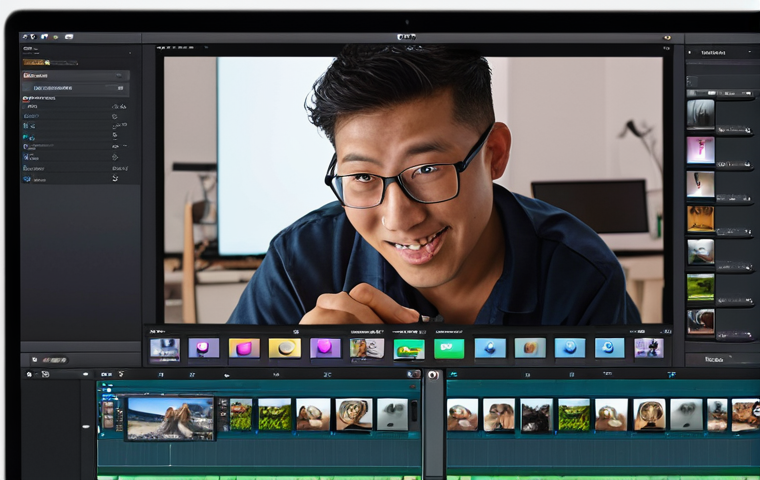This screenshot has height=480, width=760.
Task: Select the highlighted sidebar row with red icon
Action: point(76,75)
